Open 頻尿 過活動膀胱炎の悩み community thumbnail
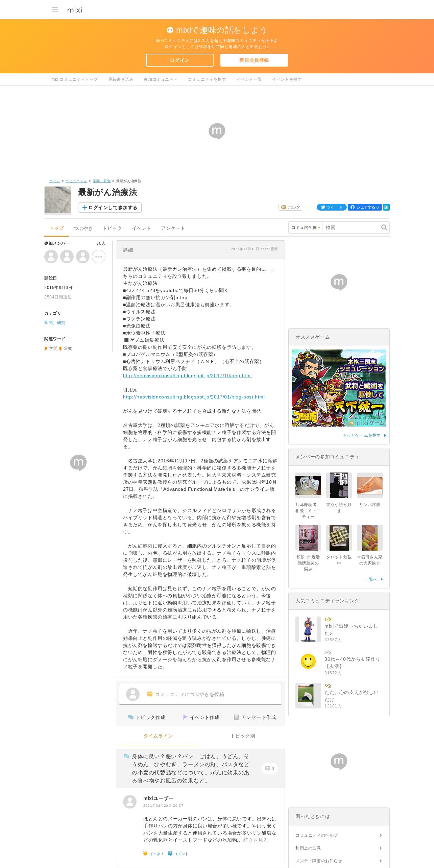This screenshot has width=434, height=868. coord(308,538)
